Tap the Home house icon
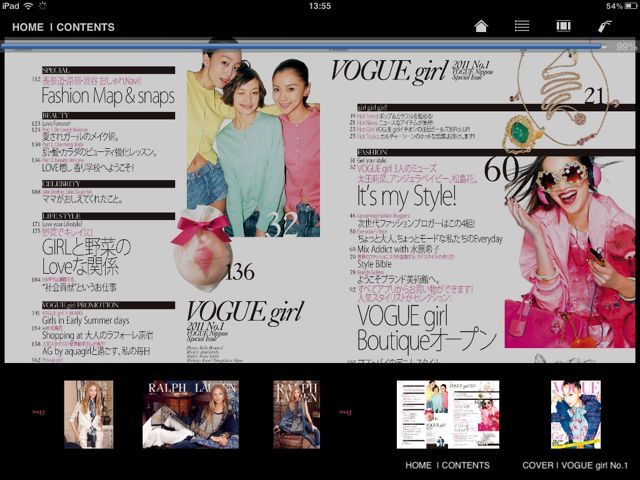Screen dimensions: 640x480 point(481,27)
